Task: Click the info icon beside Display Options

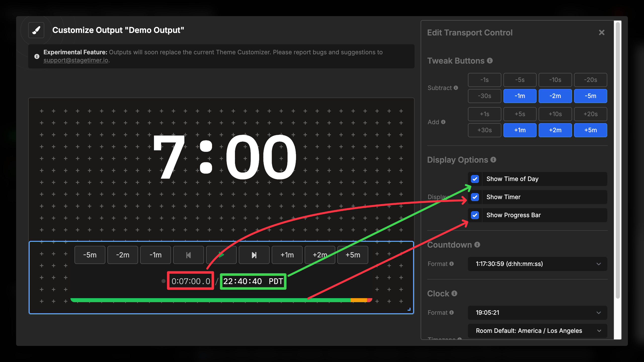Action: pyautogui.click(x=494, y=160)
